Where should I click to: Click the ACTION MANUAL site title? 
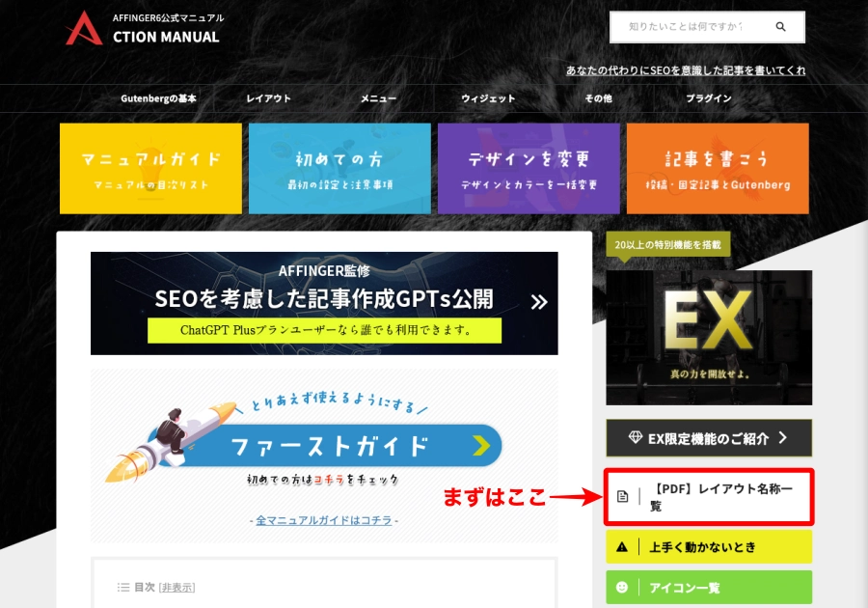(x=166, y=37)
